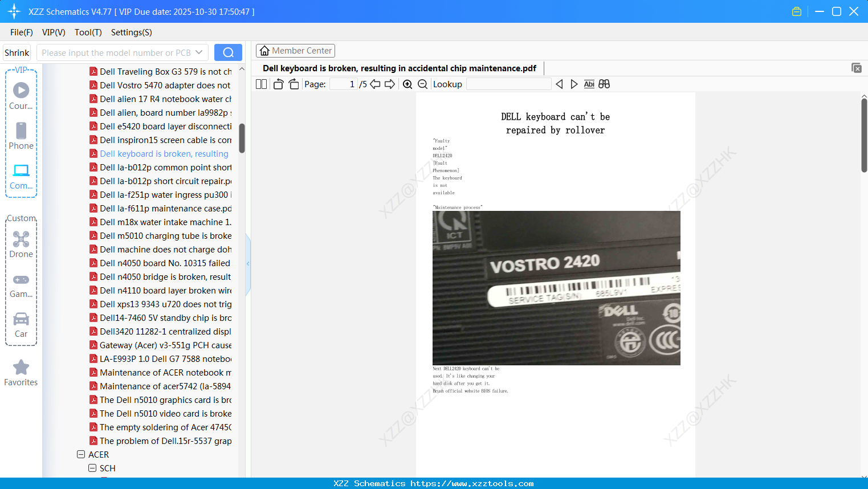Zoom out of the PDF
The width and height of the screenshot is (868, 489).
point(422,84)
